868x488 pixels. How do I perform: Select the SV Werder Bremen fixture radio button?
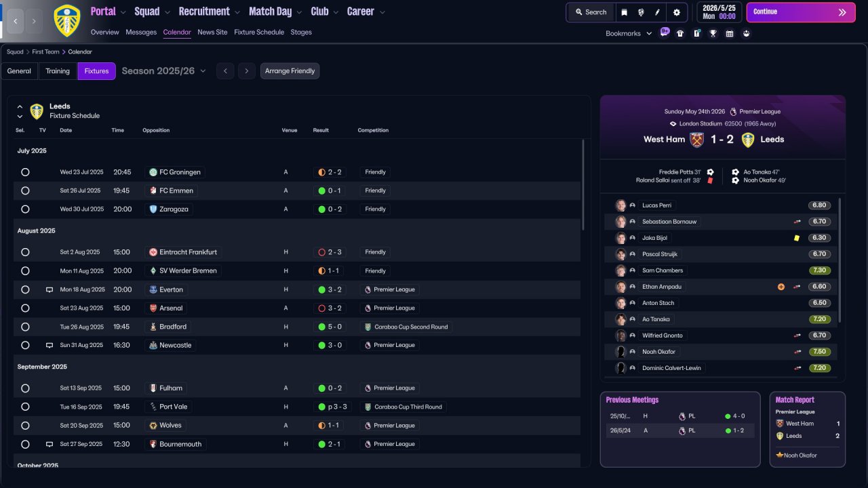pyautogui.click(x=25, y=271)
